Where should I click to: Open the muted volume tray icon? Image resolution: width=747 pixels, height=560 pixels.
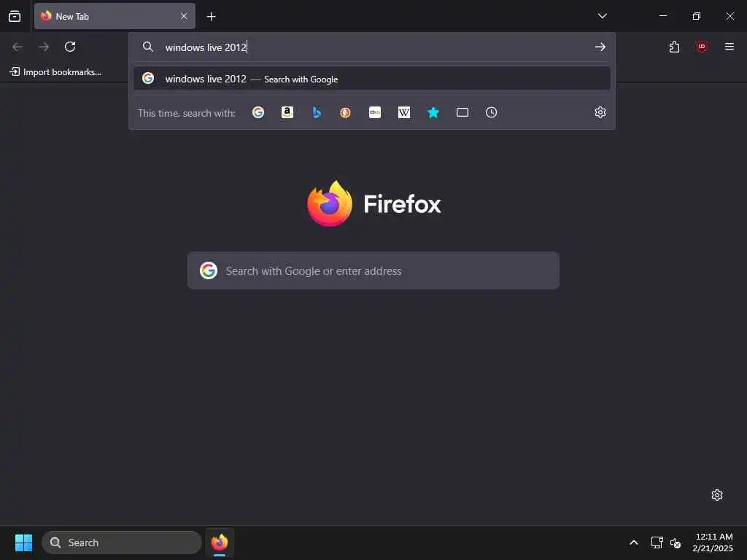click(676, 542)
